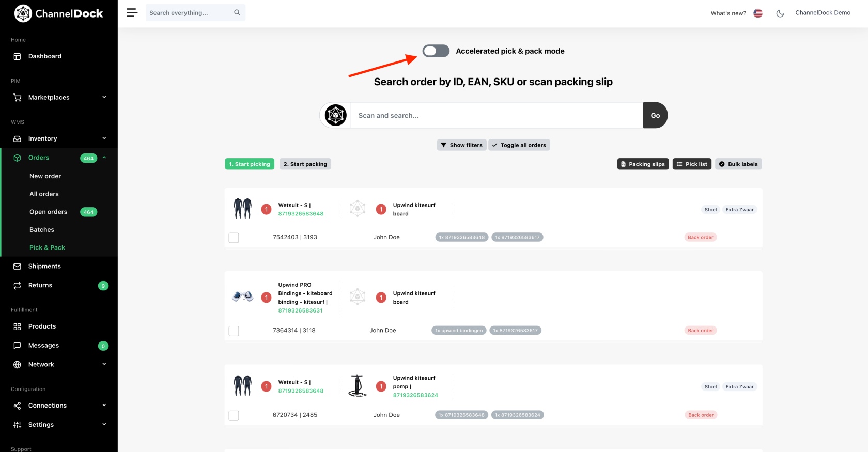Switch to the Start picking tab
The height and width of the screenshot is (452, 868).
pyautogui.click(x=250, y=164)
